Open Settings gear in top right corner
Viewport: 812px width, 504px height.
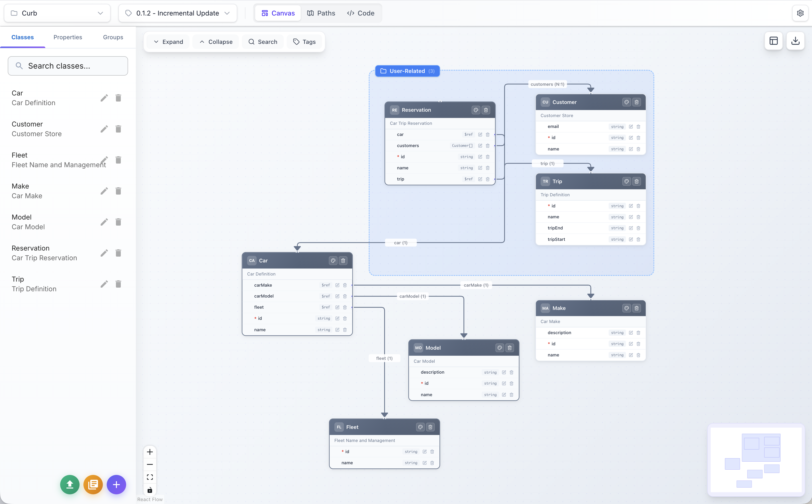[800, 13]
